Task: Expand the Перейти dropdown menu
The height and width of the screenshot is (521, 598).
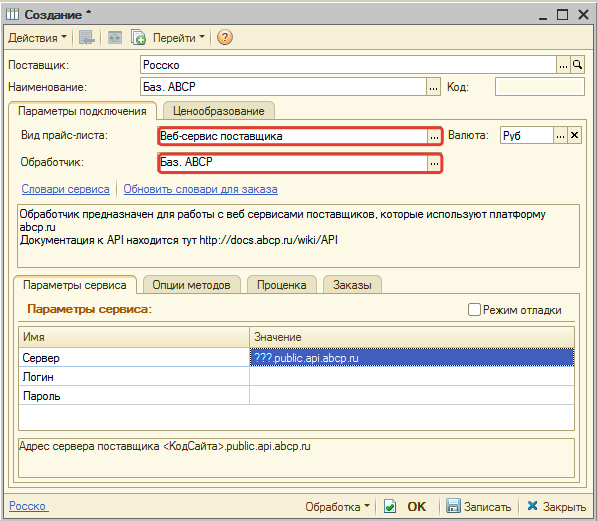Action: tap(179, 38)
